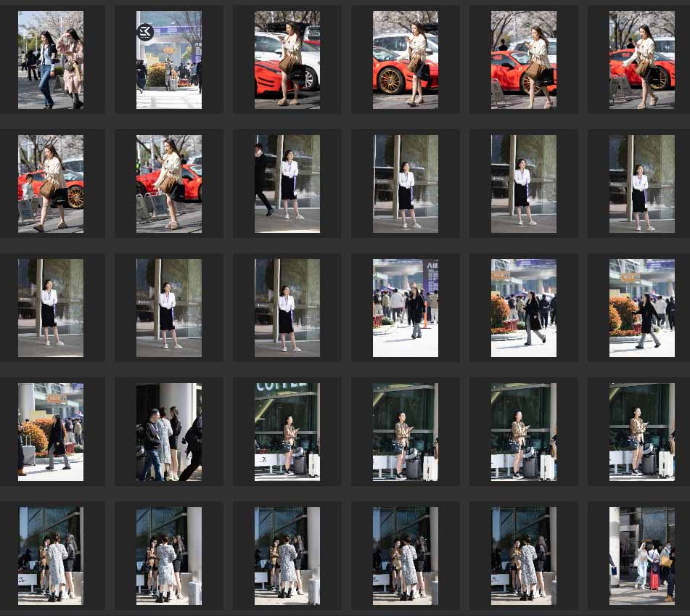Click second coffee shop photo of woman holding phone
This screenshot has height=616, width=690.
pos(406,432)
